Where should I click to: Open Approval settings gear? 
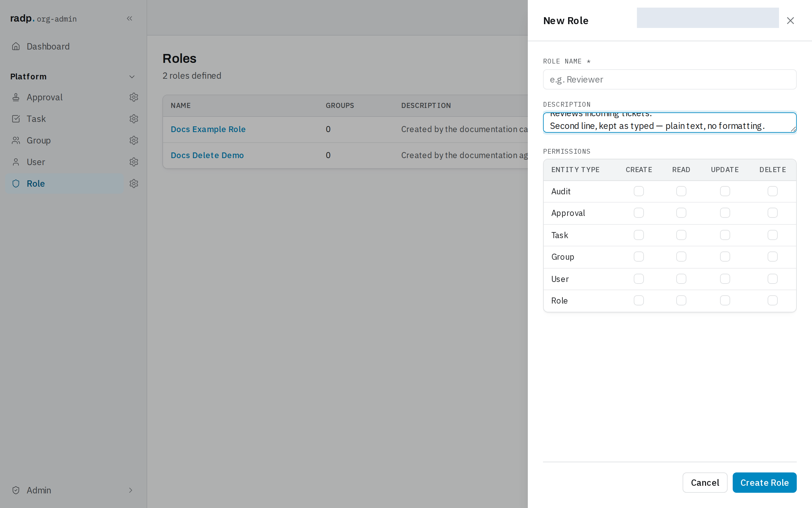point(134,97)
